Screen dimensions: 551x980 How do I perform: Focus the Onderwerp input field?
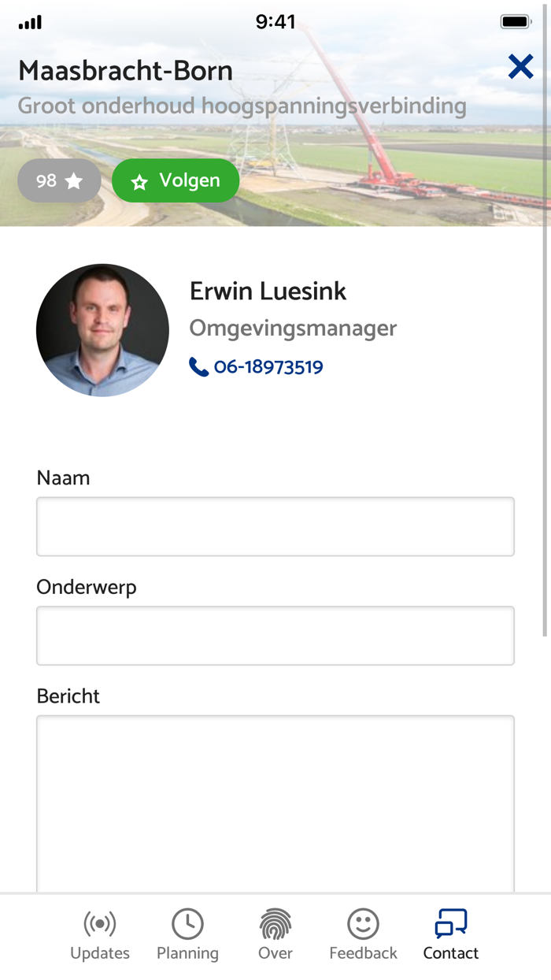click(x=275, y=635)
